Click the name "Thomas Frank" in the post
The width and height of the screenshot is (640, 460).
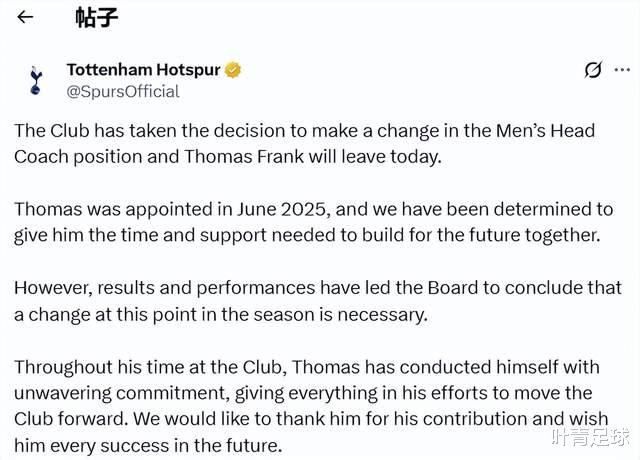[x=239, y=156]
